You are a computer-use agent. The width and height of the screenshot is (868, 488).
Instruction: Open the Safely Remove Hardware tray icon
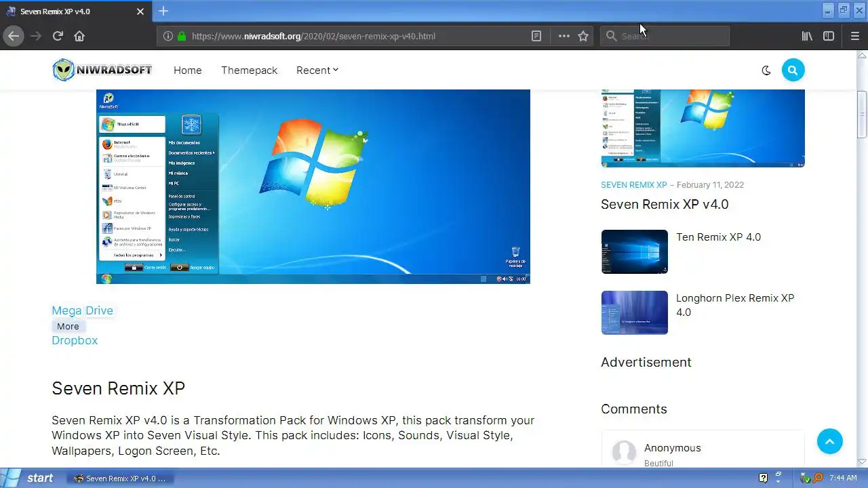tap(806, 478)
